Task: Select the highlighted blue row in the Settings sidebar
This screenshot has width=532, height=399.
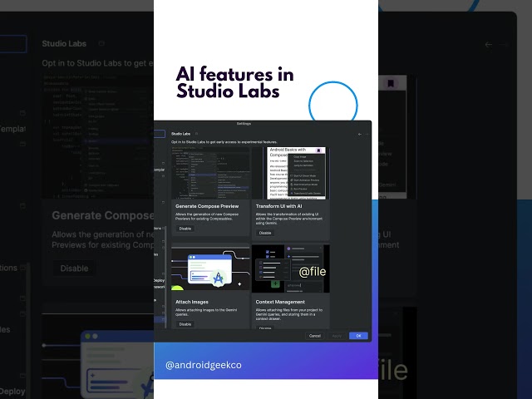Action: 159,319
